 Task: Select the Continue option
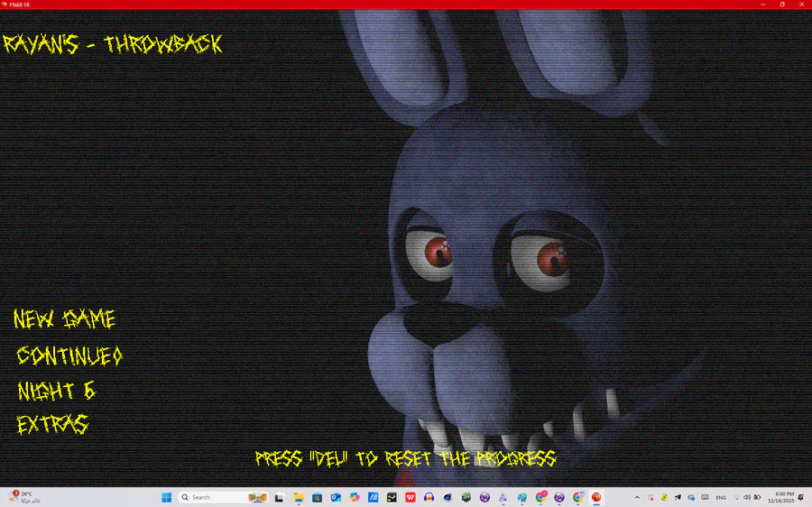pos(69,355)
